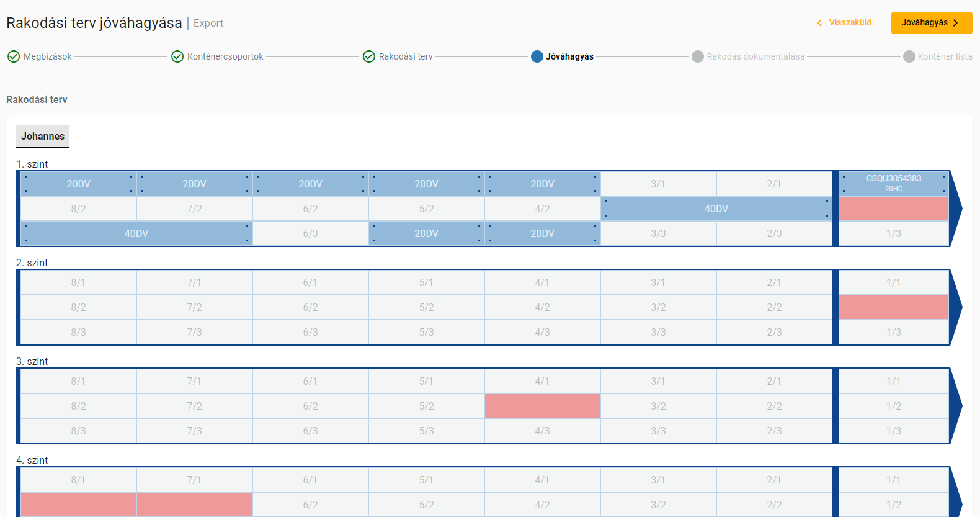This screenshot has width=980, height=517.
Task: Click the Rakodás dokumentálása step circle
Action: click(x=698, y=56)
